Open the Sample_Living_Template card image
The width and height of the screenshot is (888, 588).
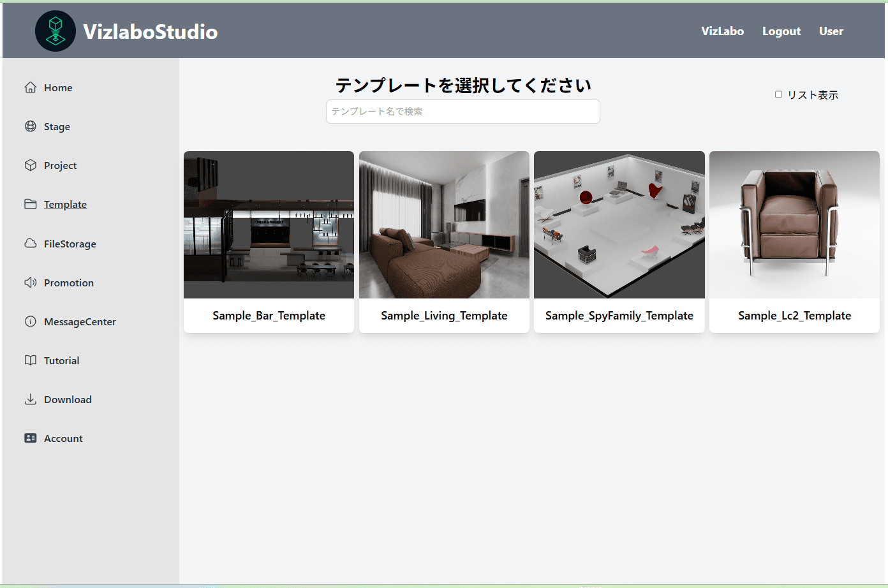click(444, 224)
